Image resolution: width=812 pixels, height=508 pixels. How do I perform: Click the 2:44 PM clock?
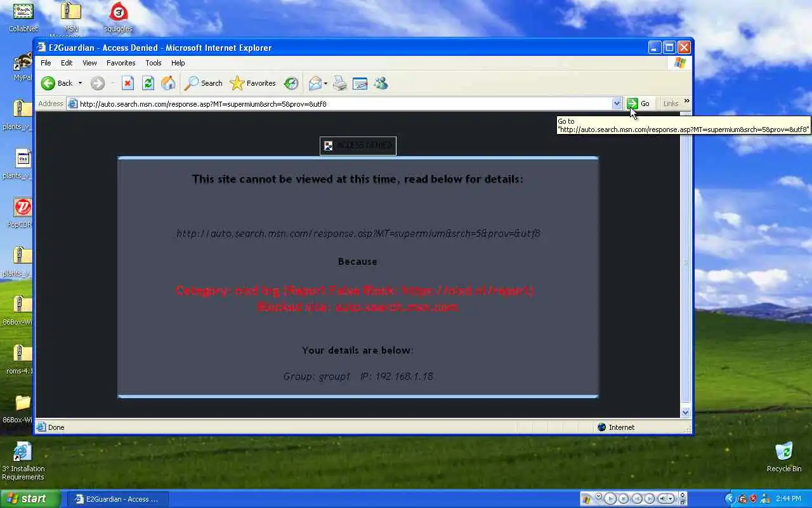(x=789, y=498)
